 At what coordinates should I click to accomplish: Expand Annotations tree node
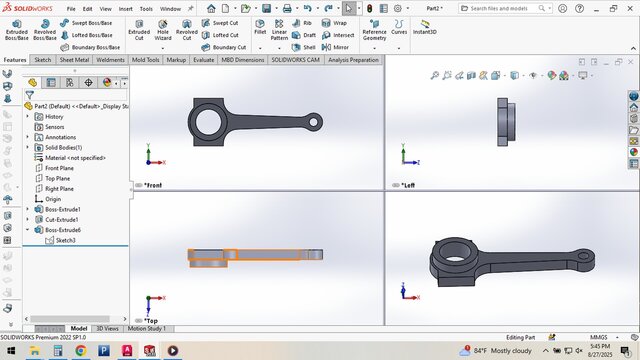point(28,137)
